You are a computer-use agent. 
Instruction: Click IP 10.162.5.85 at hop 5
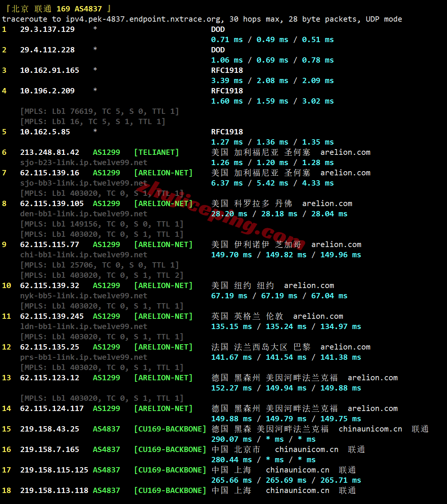(x=45, y=132)
